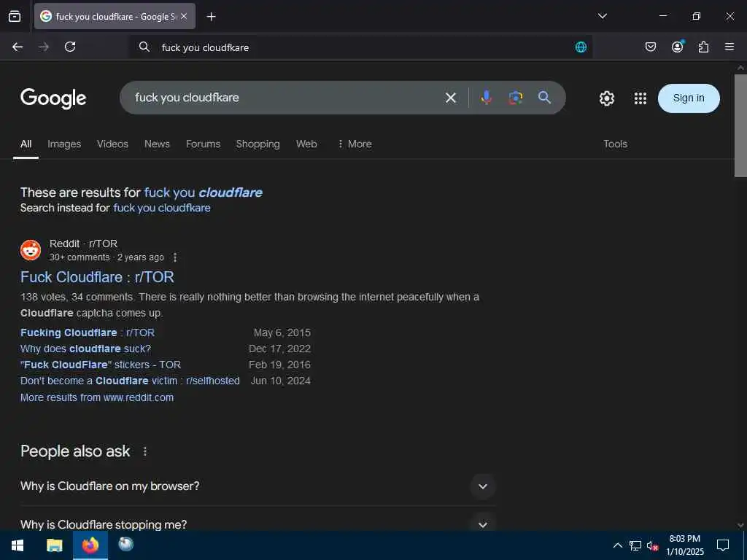The height and width of the screenshot is (560, 747).
Task: Click the globe translation icon in address bar
Action: pos(581,47)
